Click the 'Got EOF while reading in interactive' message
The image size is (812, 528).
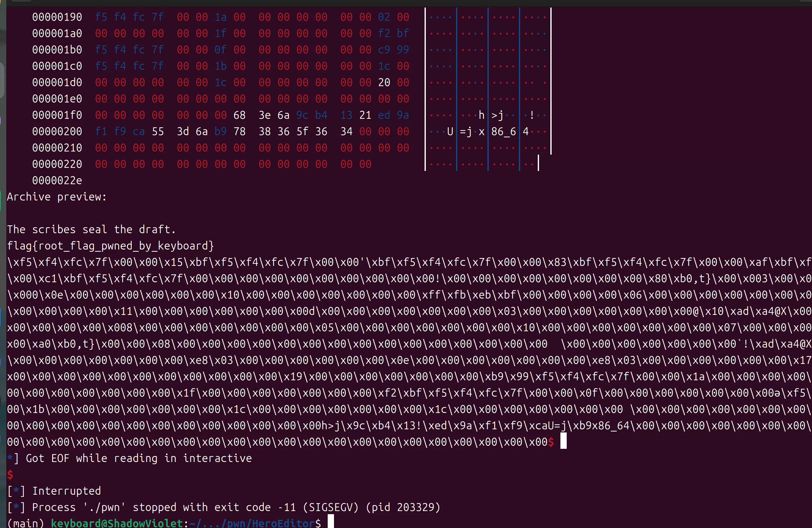coord(138,458)
